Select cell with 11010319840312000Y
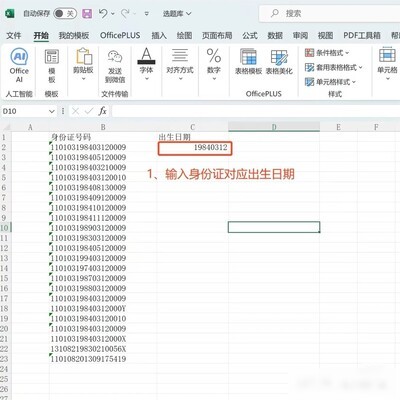This screenshot has height=400, width=400. [103, 308]
